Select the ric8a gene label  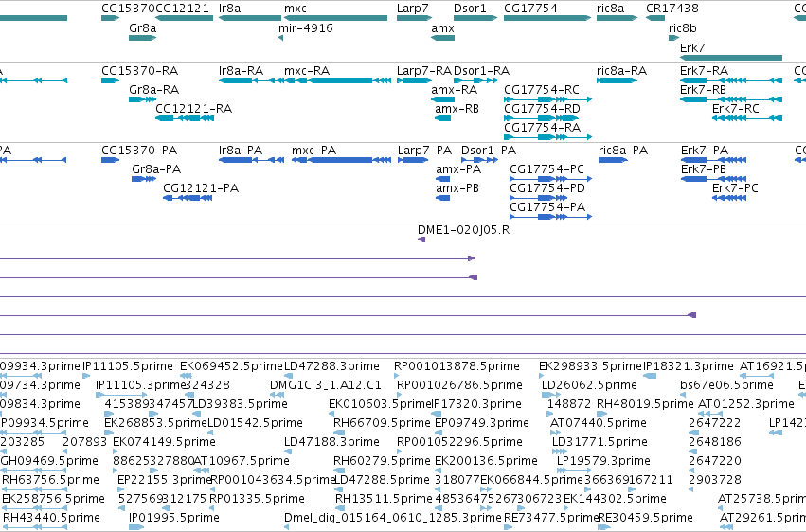tap(610, 9)
